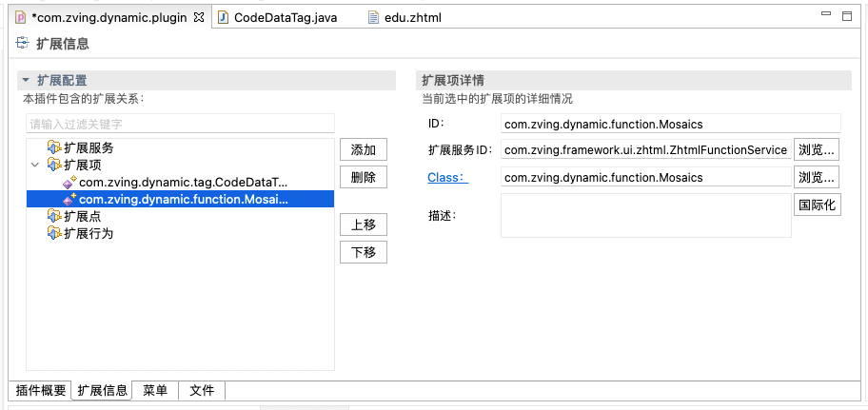The image size is (868, 410).
Task: Click the edu.zhtml document icon in tab
Action: coord(376,17)
